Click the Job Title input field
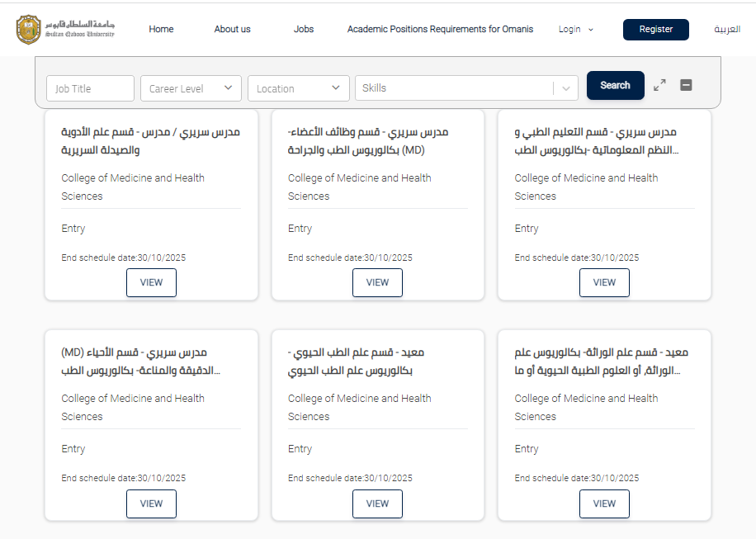 pos(90,88)
